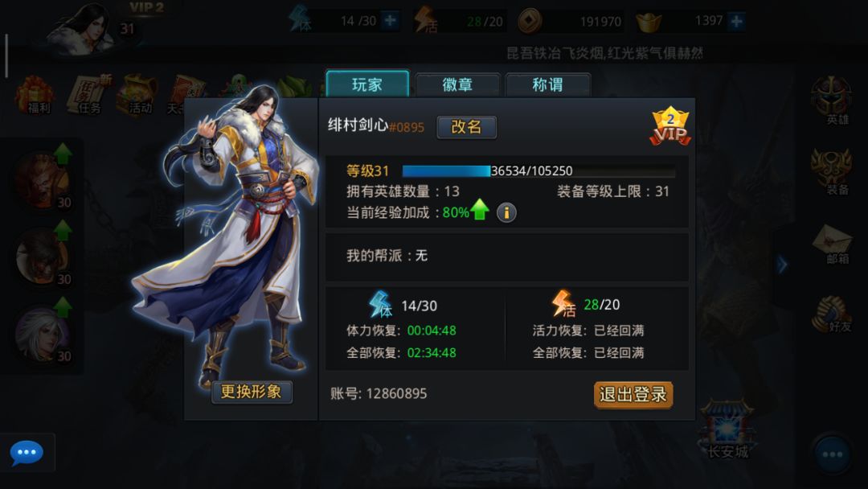Add gold ingots with plus button
This screenshot has width=868, height=489.
[x=736, y=21]
